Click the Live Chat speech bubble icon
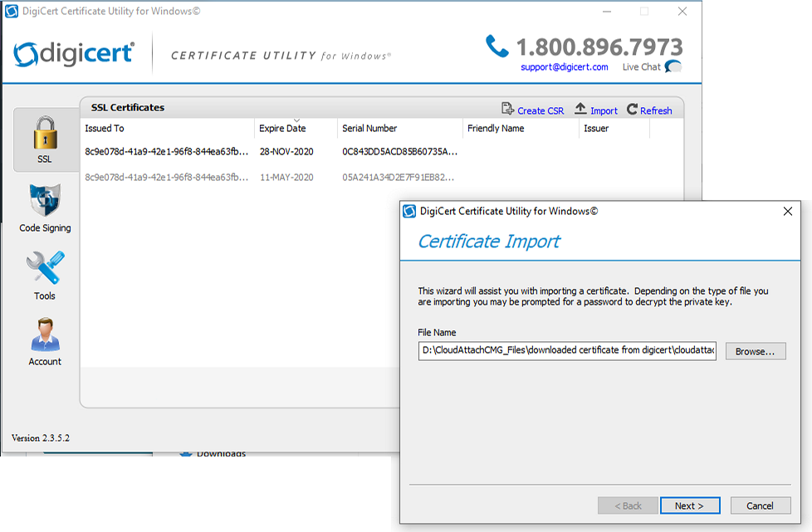The width and height of the screenshot is (812, 532). pyautogui.click(x=673, y=66)
